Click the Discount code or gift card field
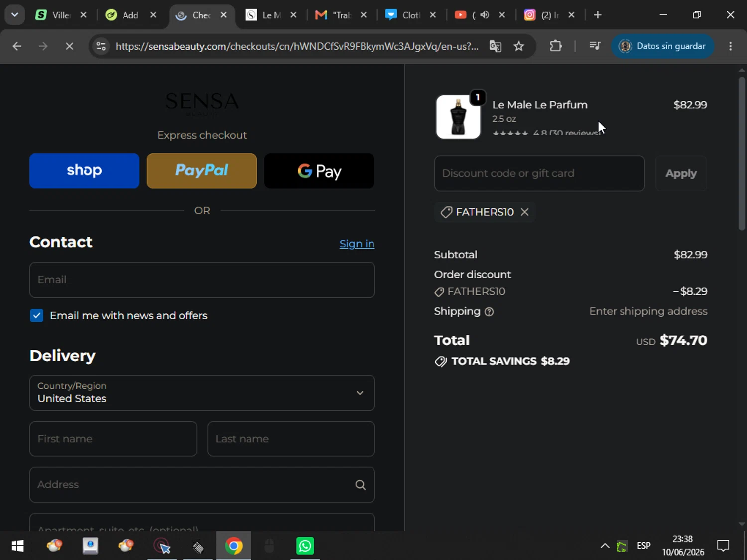This screenshot has height=560, width=747. (539, 173)
